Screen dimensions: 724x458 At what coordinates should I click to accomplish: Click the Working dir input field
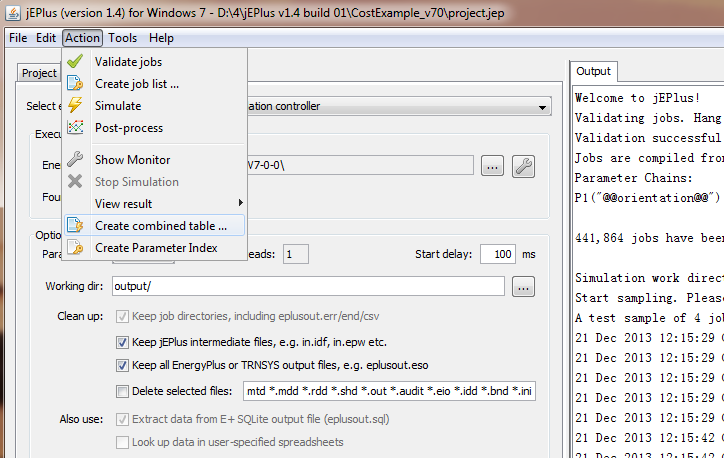(308, 286)
